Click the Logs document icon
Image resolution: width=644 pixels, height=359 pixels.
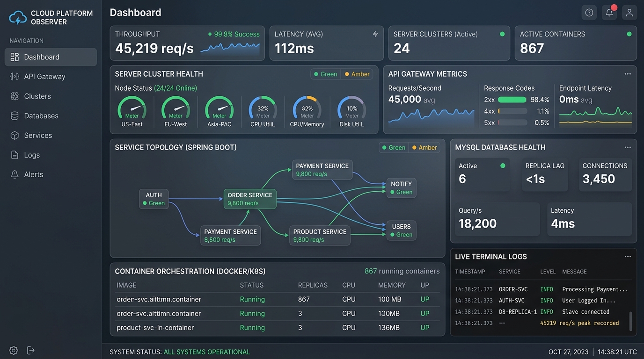[x=15, y=155]
